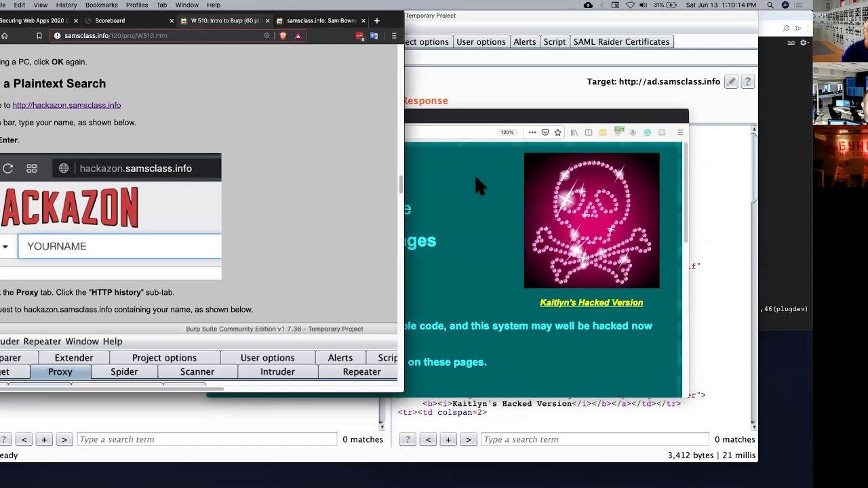Open Firefox hamburger menu
This screenshot has height=488, width=868.
click(x=680, y=133)
